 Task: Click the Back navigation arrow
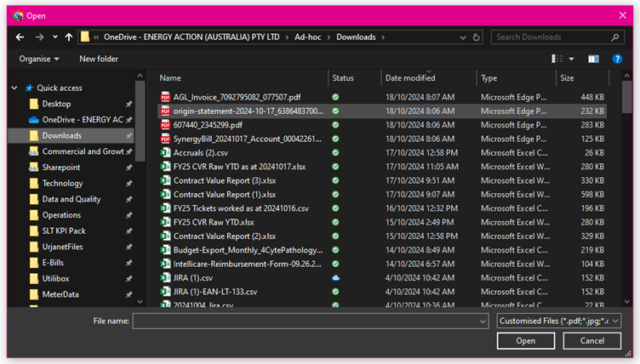click(x=20, y=37)
